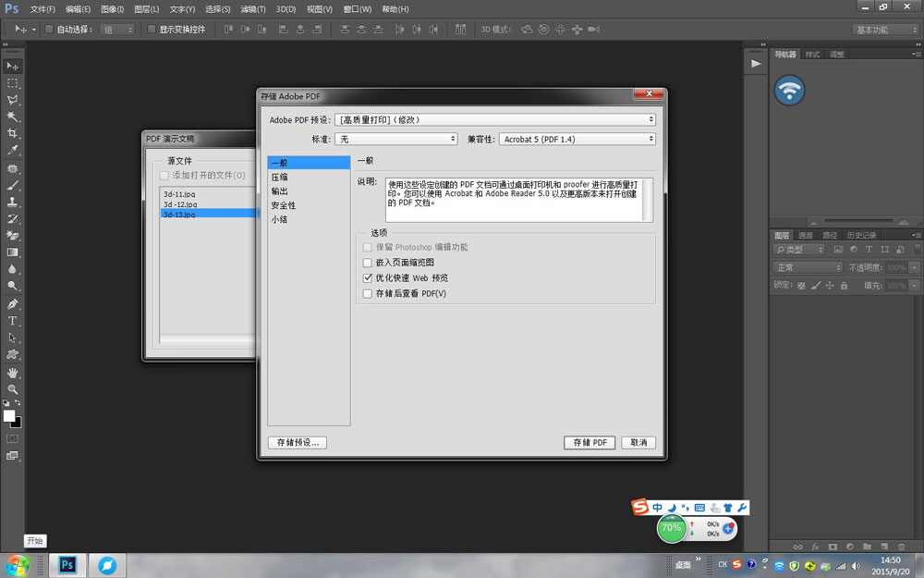924x578 pixels.
Task: Select the Hand tool
Action: coord(12,373)
